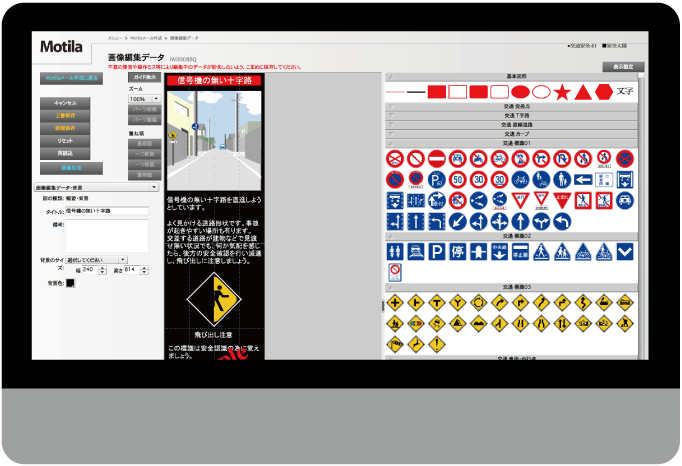Choose the outlined ellipse shape
This screenshot has height=466, width=682.
[x=541, y=92]
